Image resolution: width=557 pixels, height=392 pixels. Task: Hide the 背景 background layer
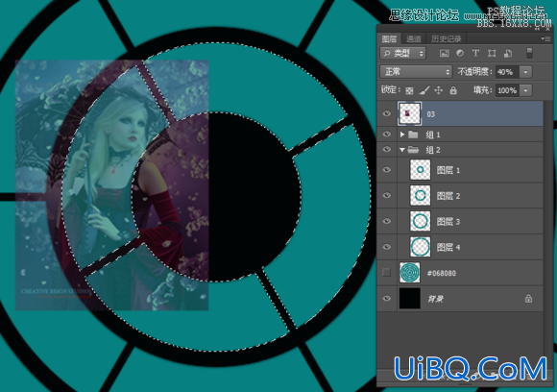coord(386,299)
